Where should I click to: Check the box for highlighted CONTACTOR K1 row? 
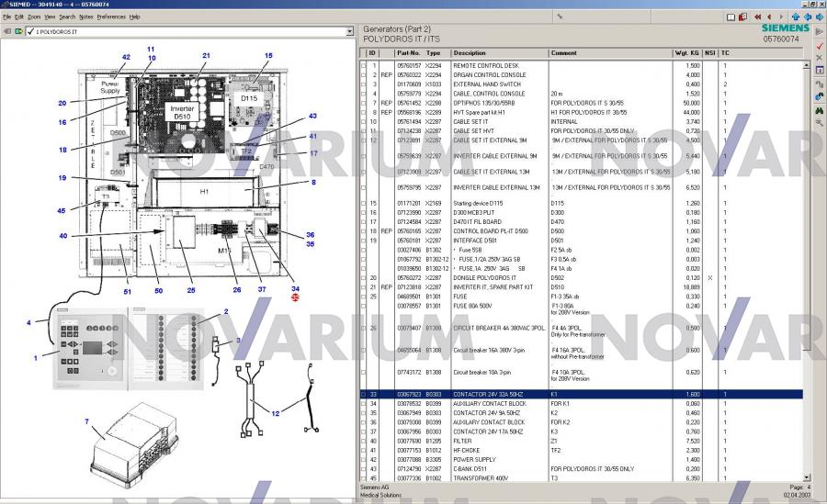click(x=364, y=394)
